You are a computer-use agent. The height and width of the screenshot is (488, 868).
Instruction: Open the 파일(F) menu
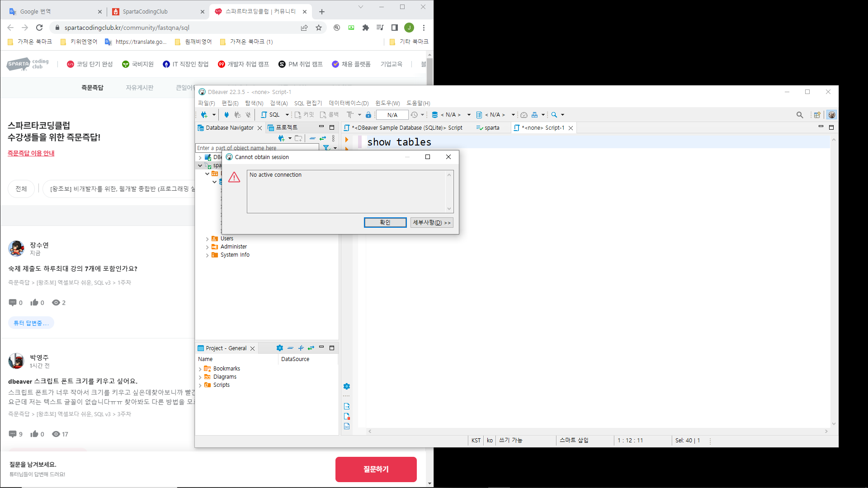tap(206, 103)
